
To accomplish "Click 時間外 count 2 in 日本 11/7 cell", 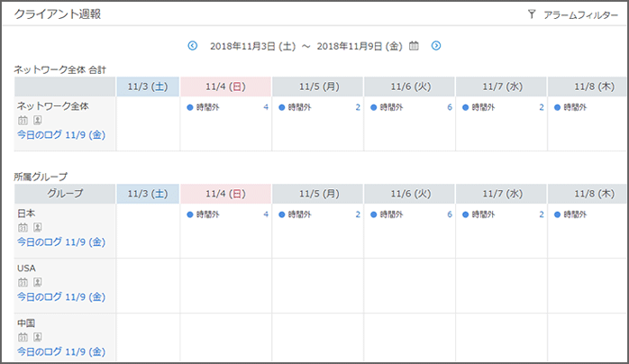I will coord(541,214).
